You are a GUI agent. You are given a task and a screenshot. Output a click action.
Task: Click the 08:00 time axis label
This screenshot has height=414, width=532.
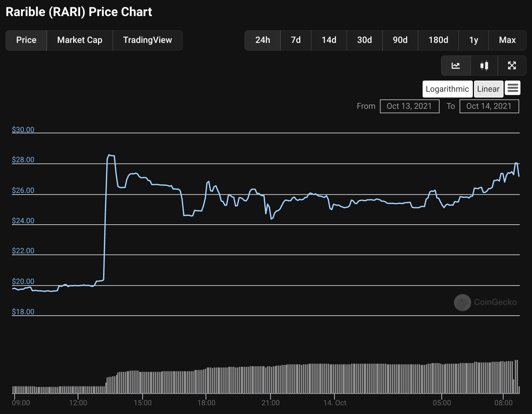503,403
